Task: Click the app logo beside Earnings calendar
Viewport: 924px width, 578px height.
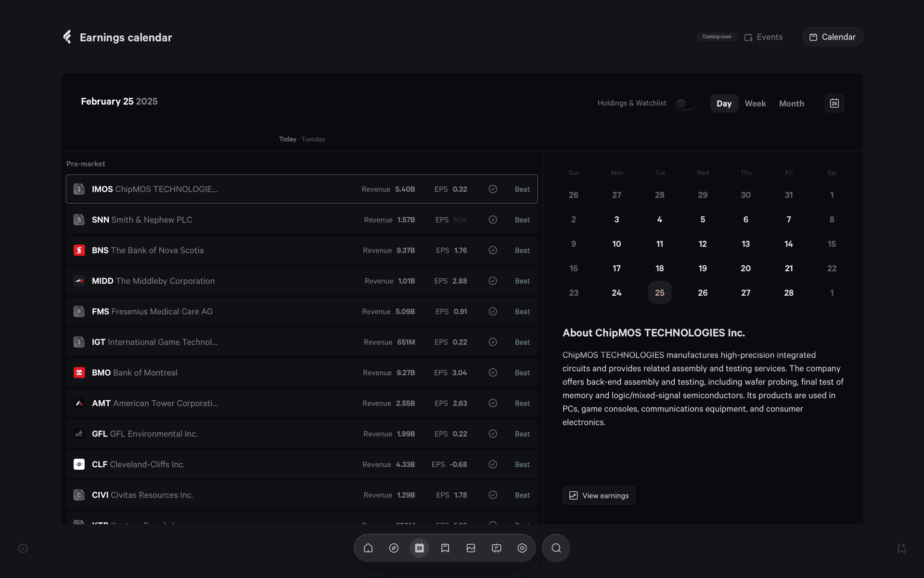Action: [x=67, y=37]
